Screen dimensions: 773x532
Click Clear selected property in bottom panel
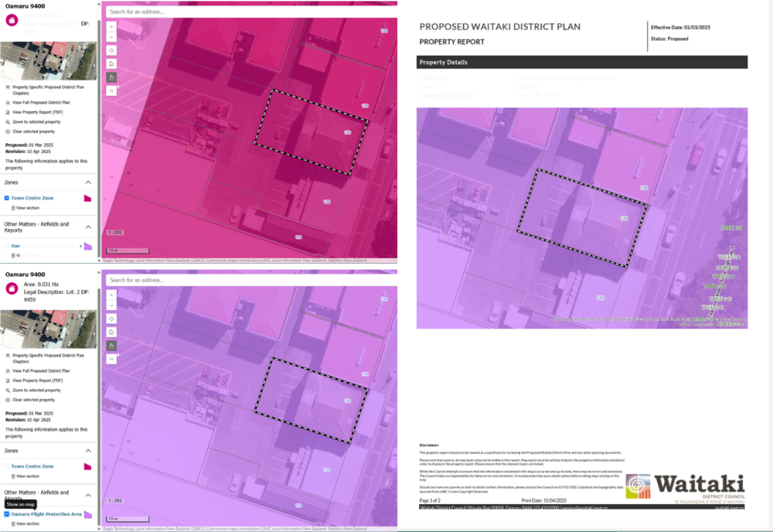[33, 400]
